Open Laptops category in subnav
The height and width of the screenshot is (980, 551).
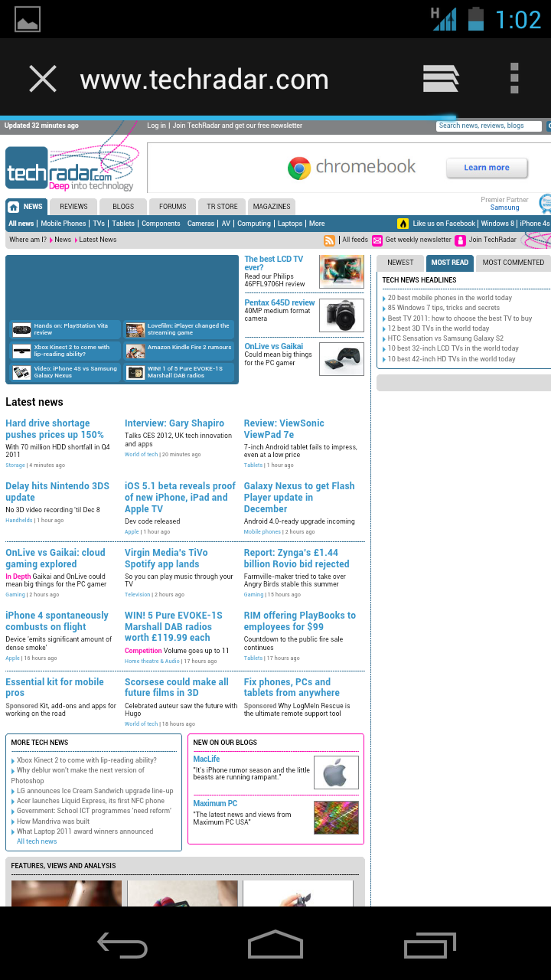[x=290, y=224]
